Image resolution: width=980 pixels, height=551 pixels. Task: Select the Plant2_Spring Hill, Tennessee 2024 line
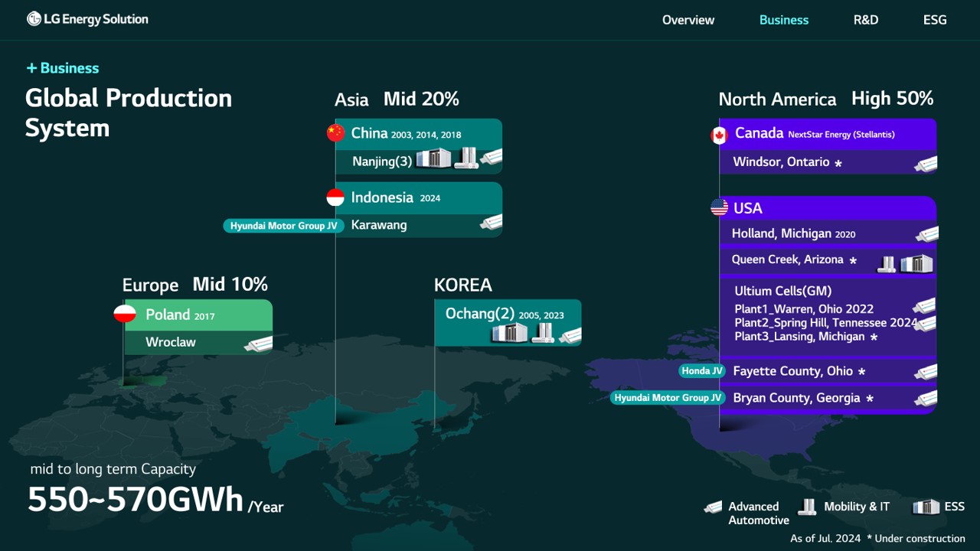[825, 323]
